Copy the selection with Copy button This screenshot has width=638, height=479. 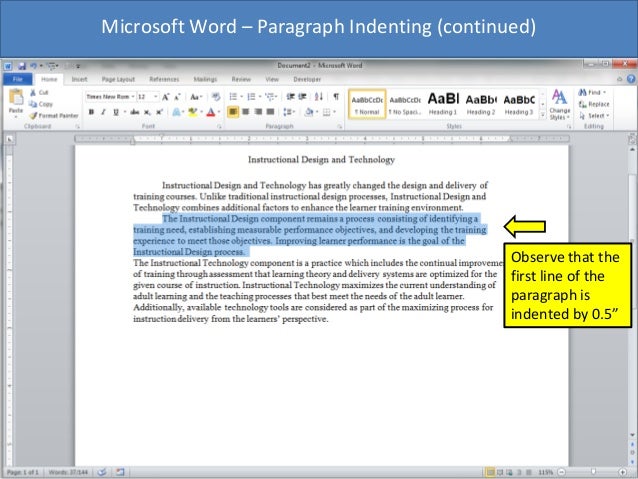tap(41, 104)
